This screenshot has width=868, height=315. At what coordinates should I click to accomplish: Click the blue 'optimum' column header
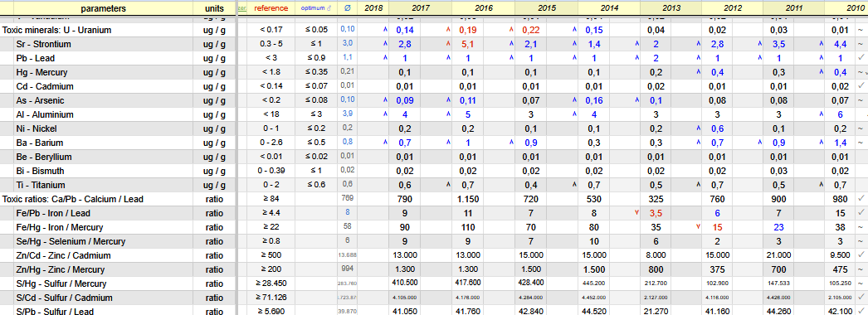coord(315,8)
